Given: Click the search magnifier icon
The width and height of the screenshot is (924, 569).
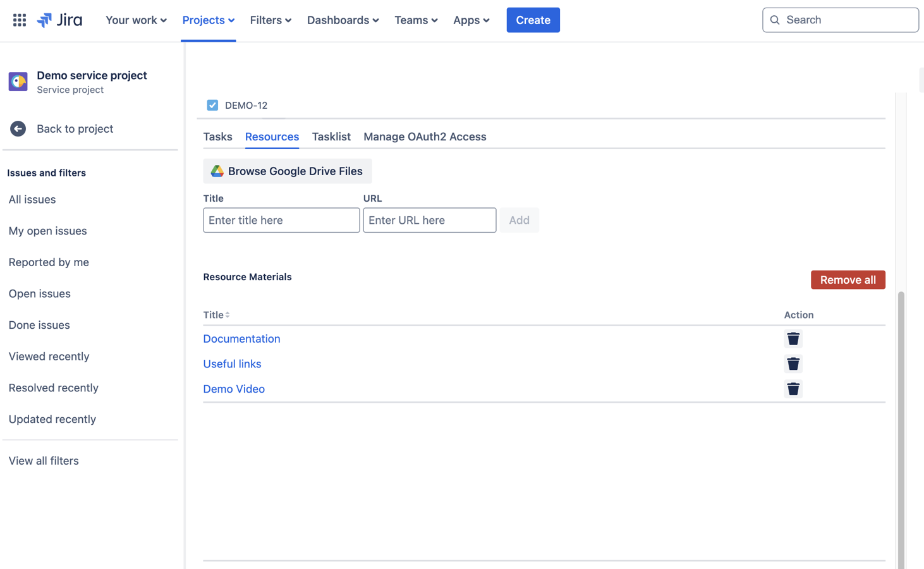Looking at the screenshot, I should [775, 20].
